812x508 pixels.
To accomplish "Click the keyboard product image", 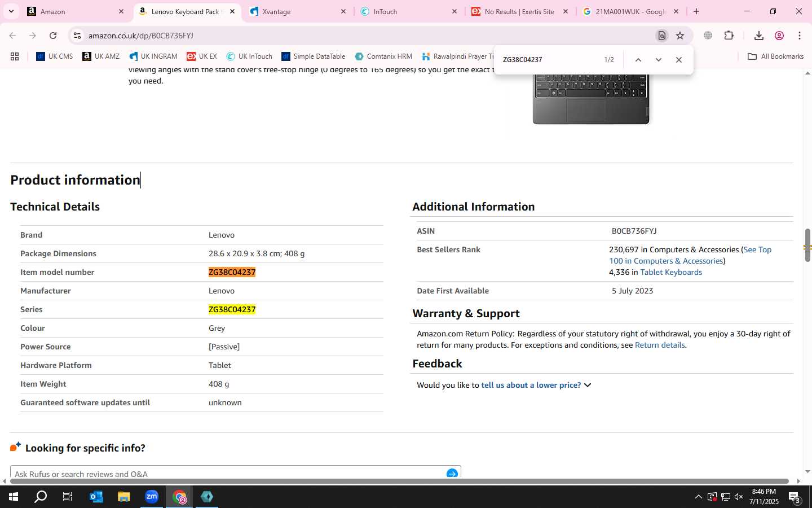I will click(590, 99).
